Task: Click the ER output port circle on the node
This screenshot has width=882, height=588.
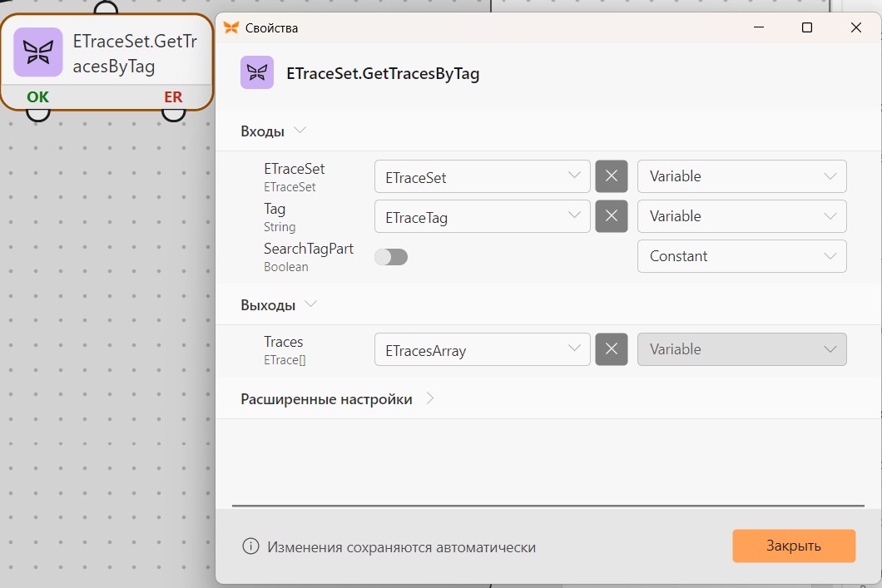Action: point(173,114)
